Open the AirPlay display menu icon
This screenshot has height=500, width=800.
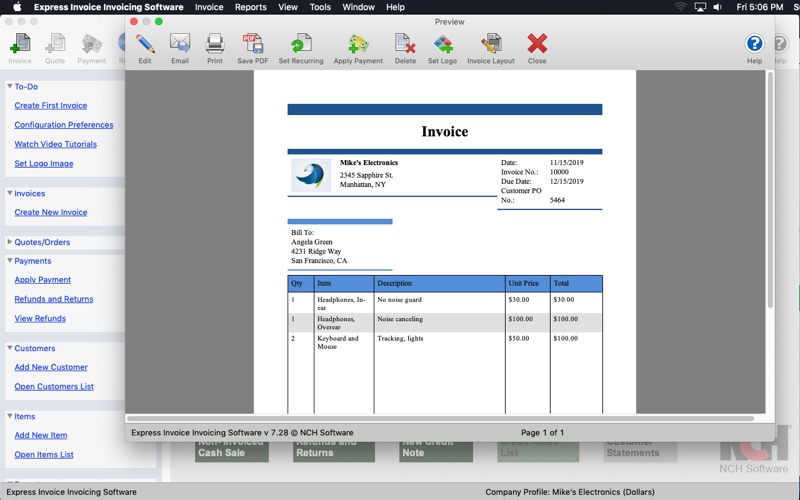700,7
